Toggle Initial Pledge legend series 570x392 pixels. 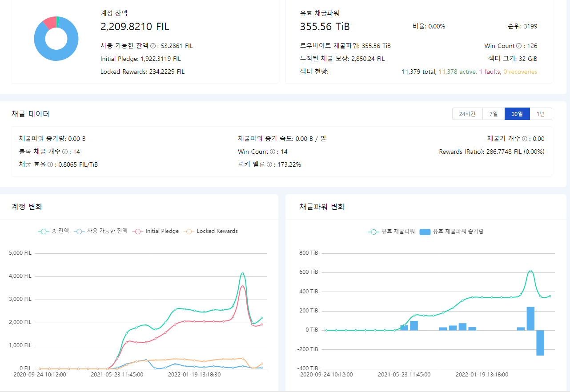click(156, 231)
